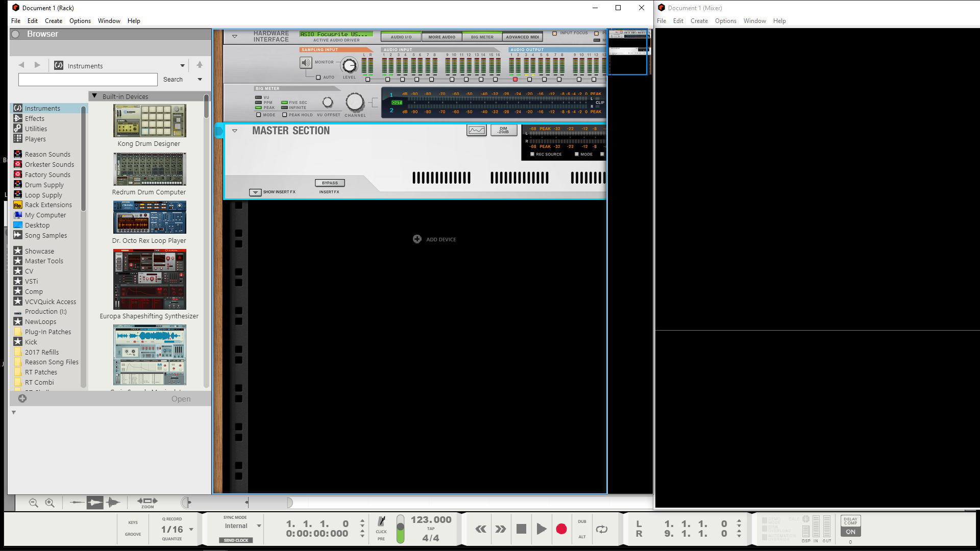The height and width of the screenshot is (551, 980).
Task: Toggle the BYPASS button in Master Section
Action: pos(330,182)
